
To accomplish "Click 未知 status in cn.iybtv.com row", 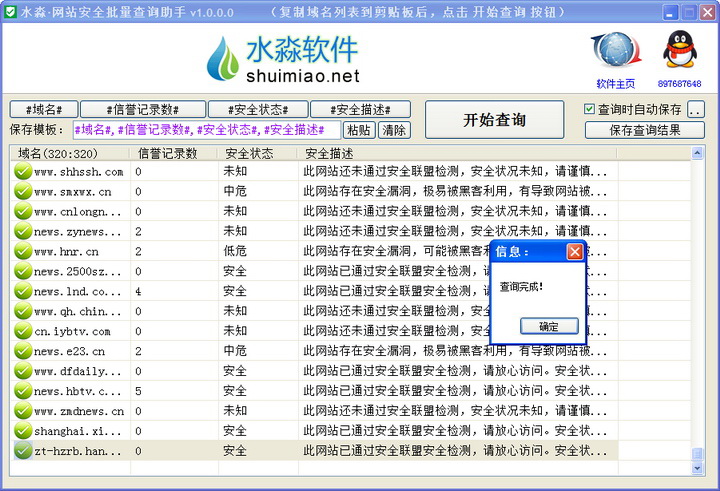I will click(235, 331).
